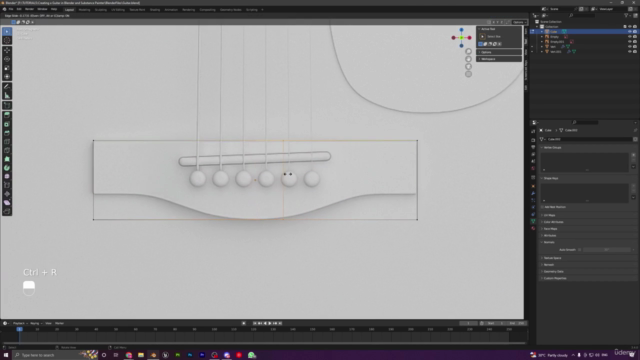Hide Cube object with eye icon
Screen dimensions: 640x360
tap(629, 31)
